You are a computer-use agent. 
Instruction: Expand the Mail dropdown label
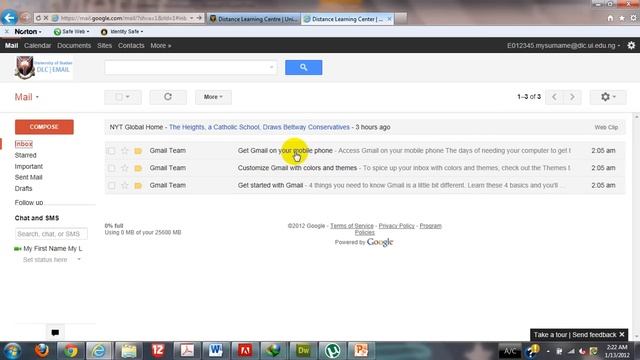27,97
